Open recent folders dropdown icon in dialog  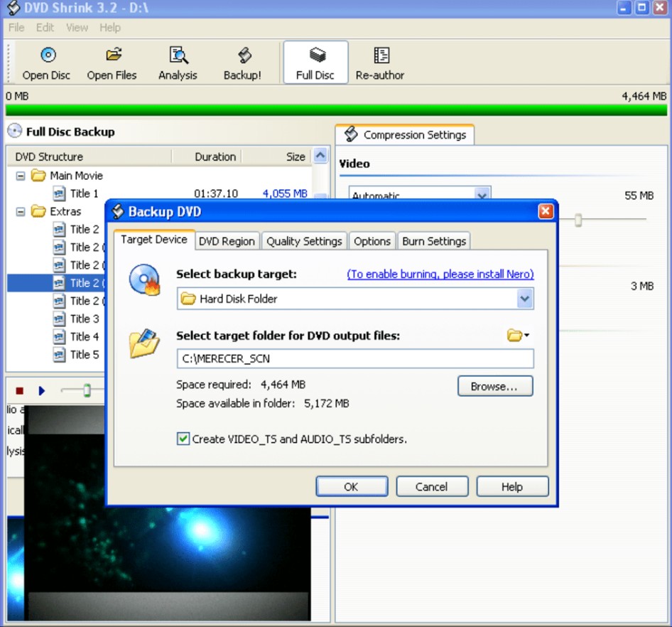point(518,336)
